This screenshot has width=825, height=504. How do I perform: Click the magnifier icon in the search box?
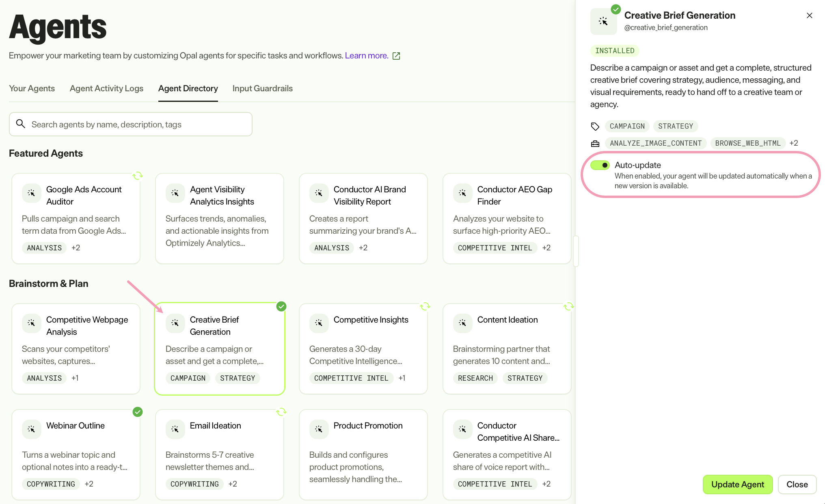tap(21, 124)
